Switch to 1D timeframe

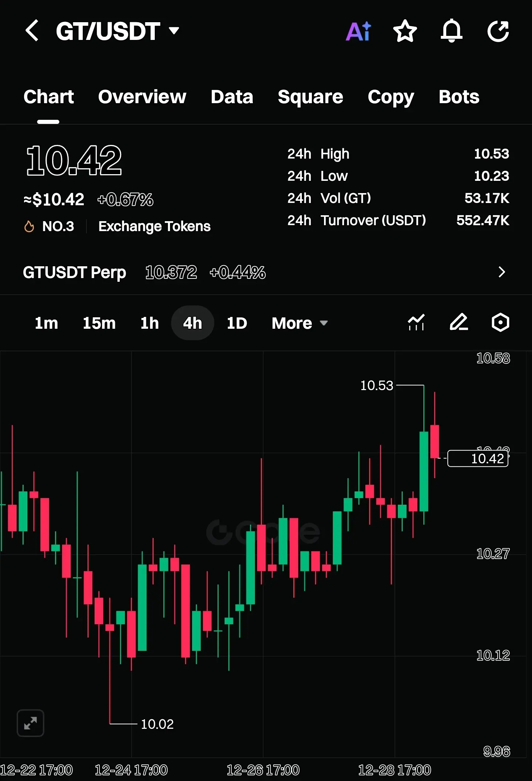coord(237,323)
